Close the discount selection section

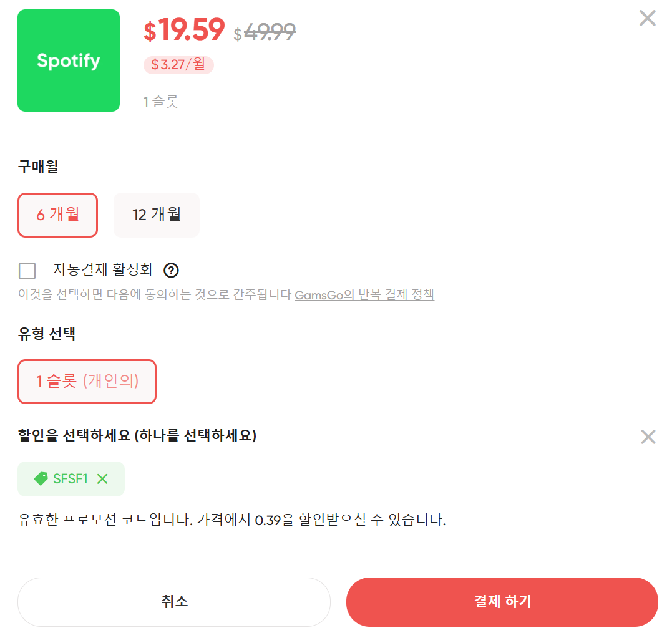648,437
